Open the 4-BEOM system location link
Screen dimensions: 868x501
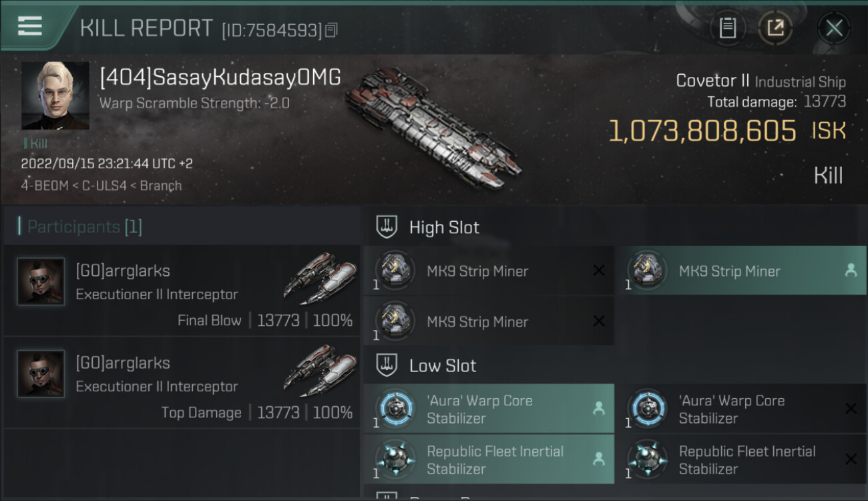[44, 186]
